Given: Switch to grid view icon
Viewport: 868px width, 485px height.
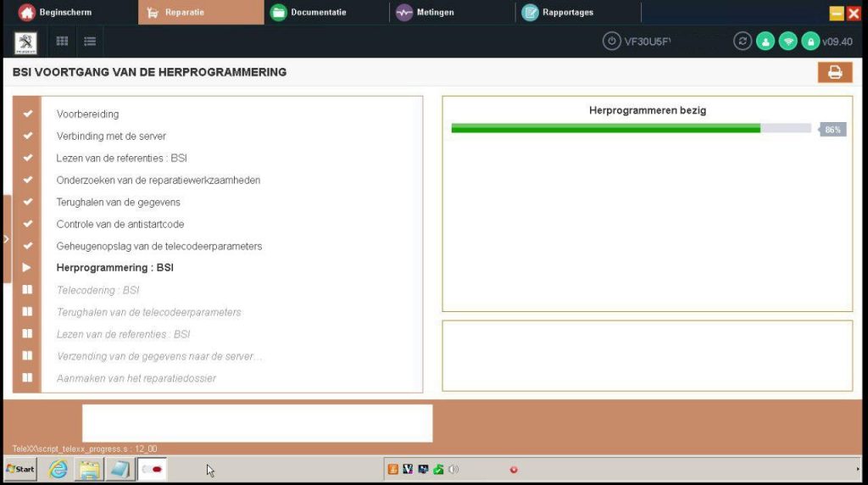Looking at the screenshot, I should (63, 42).
